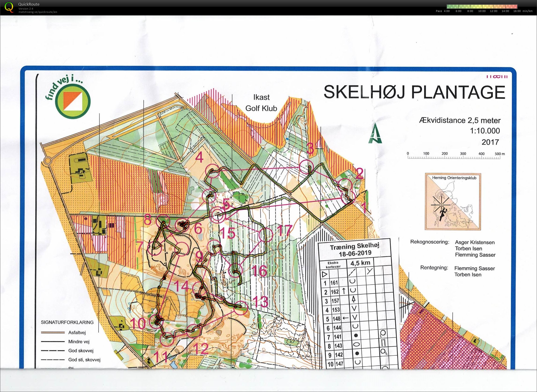Click the 10:00 pace scale label
537x392 pixels.
482,11
